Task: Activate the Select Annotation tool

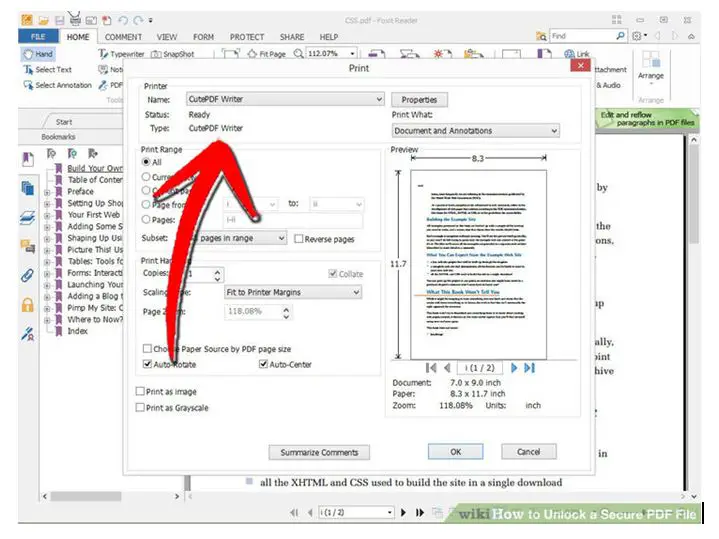Action: tap(57, 85)
